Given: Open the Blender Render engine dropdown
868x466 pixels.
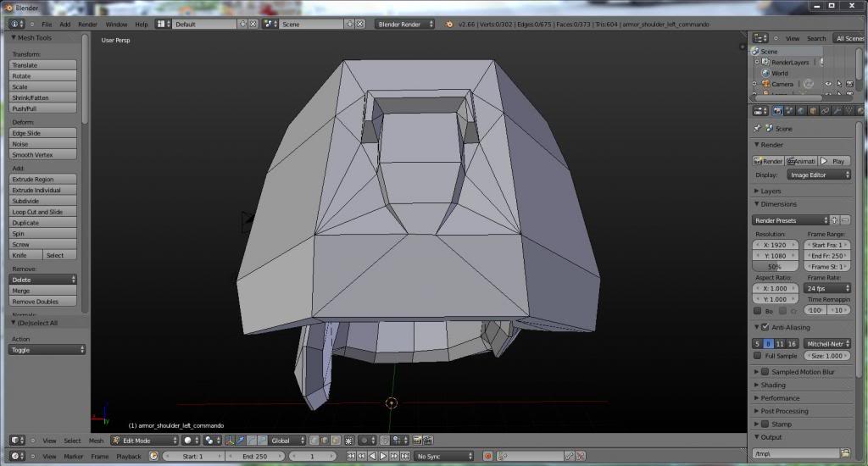Looking at the screenshot, I should pos(405,24).
